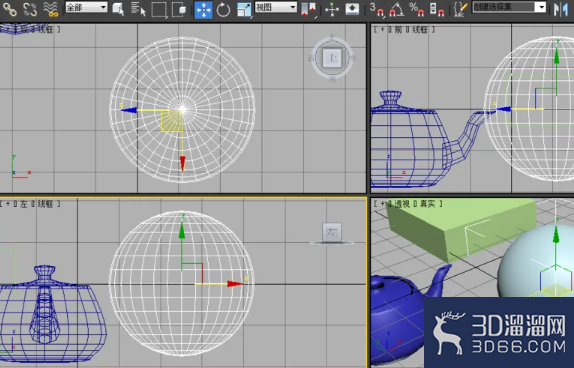Image resolution: width=574 pixels, height=368 pixels.
Task: Open the 透视 view menu in perspective viewport
Action: 402,204
